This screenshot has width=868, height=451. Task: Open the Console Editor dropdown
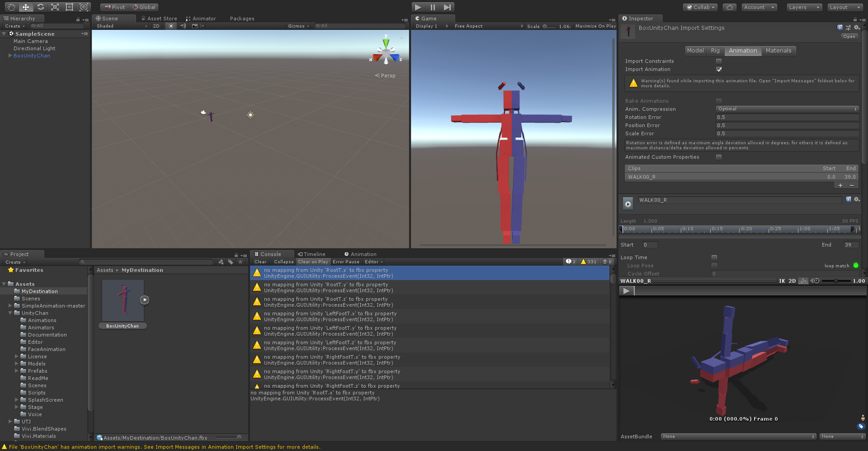tap(373, 261)
